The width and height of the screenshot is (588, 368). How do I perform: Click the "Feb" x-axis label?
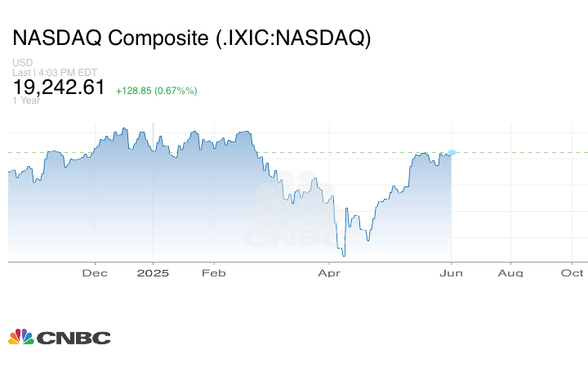click(213, 273)
